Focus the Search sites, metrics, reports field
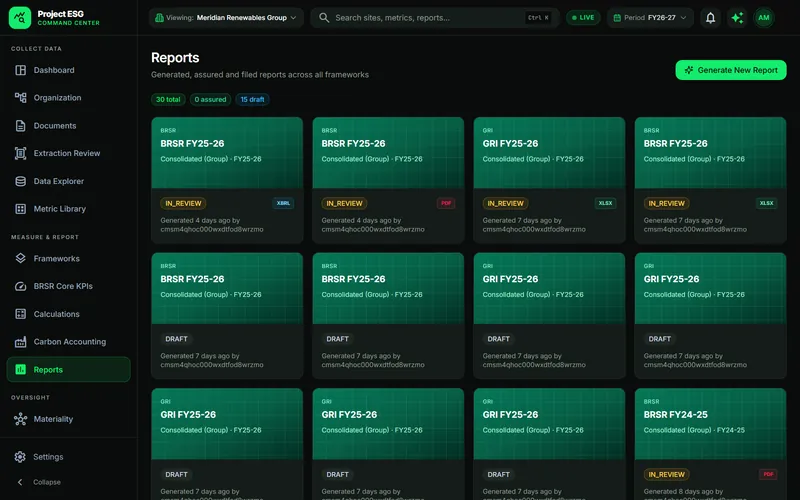800x500 pixels. click(435, 18)
